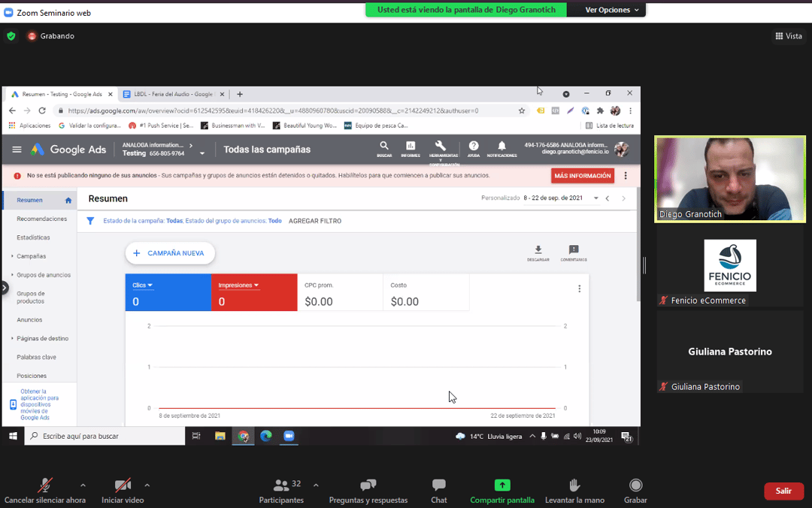Click the red Salir button

tap(783, 491)
